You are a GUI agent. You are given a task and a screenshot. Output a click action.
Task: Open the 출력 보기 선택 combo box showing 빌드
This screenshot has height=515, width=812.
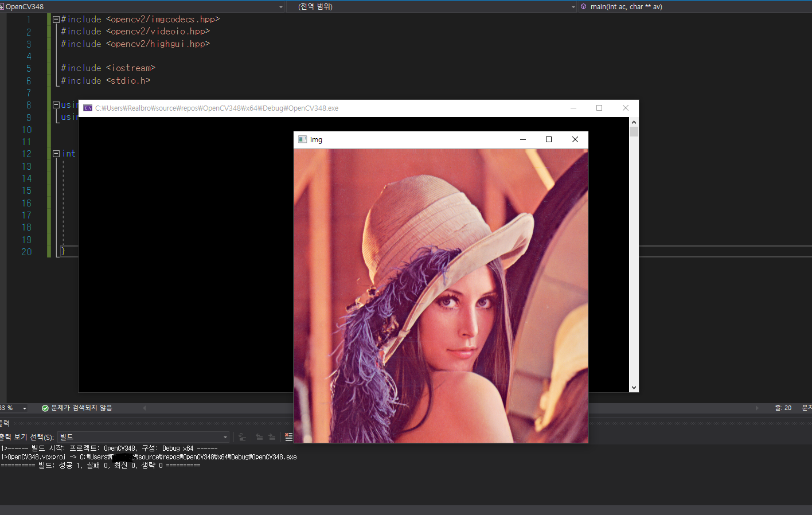click(143, 437)
